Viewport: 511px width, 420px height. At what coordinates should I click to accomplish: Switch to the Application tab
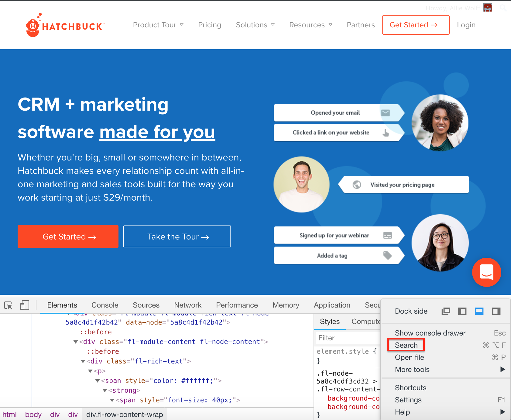[332, 305]
